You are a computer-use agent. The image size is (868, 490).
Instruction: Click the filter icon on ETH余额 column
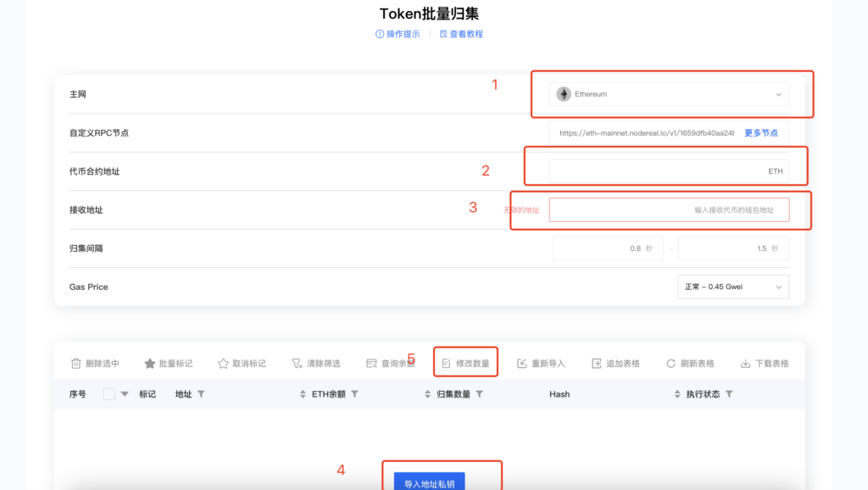[355, 394]
